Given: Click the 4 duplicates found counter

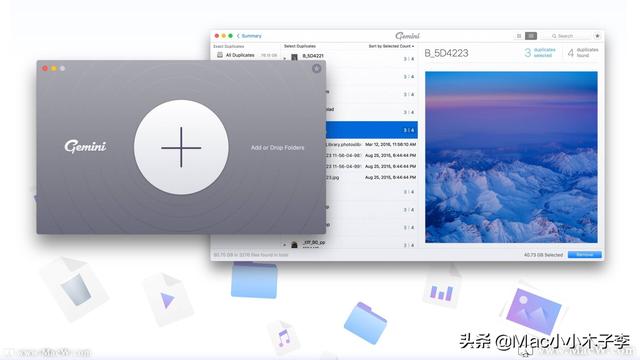Looking at the screenshot, I should click(583, 52).
